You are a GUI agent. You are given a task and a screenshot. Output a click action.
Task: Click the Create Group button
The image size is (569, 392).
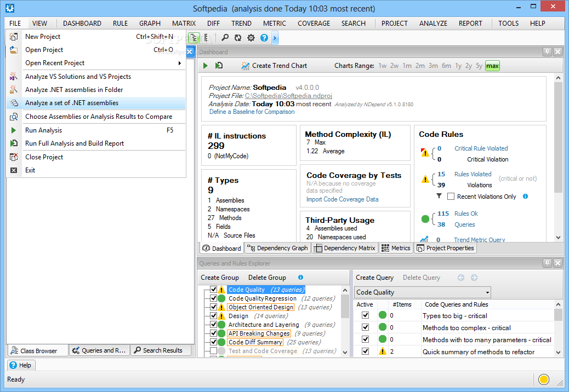point(220,278)
